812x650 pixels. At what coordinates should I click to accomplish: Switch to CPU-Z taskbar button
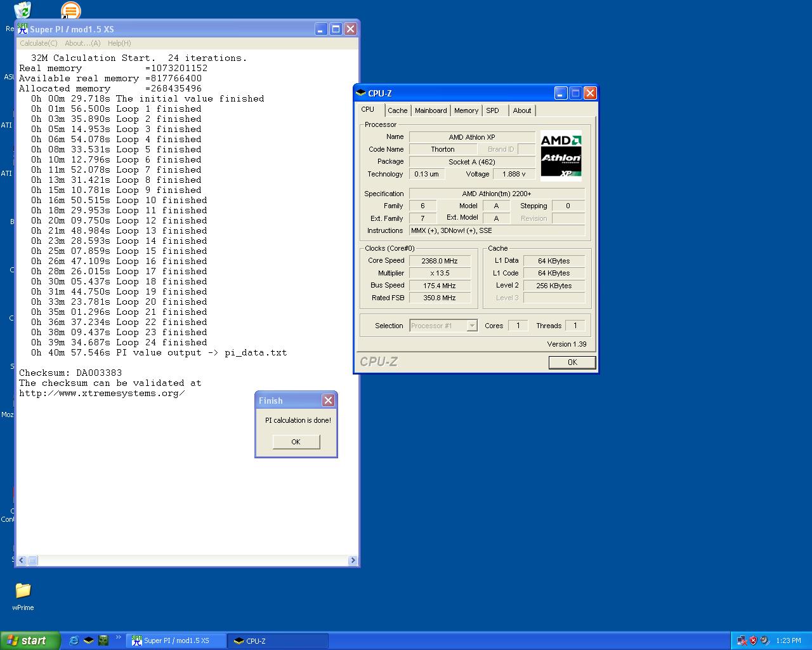click(279, 640)
